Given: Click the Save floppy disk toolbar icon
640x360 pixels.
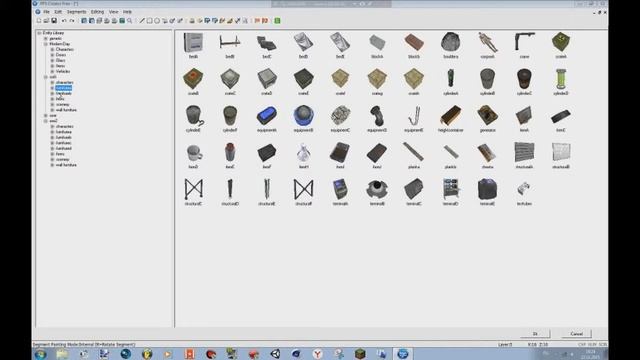Looking at the screenshot, I should (54, 20).
